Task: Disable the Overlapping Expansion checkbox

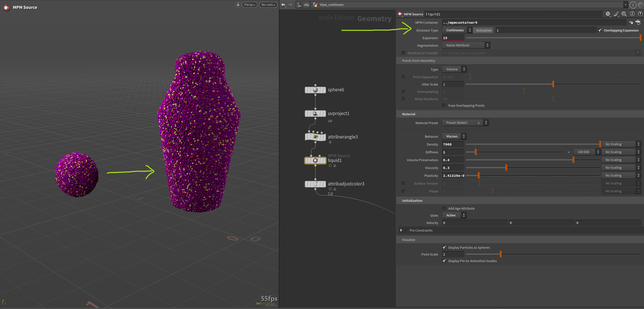Action: tap(600, 30)
